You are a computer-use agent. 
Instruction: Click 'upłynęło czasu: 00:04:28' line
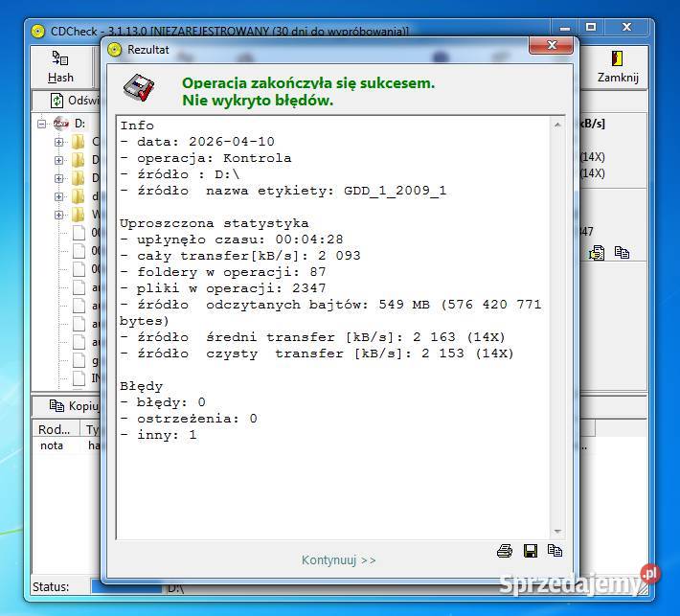pos(232,240)
